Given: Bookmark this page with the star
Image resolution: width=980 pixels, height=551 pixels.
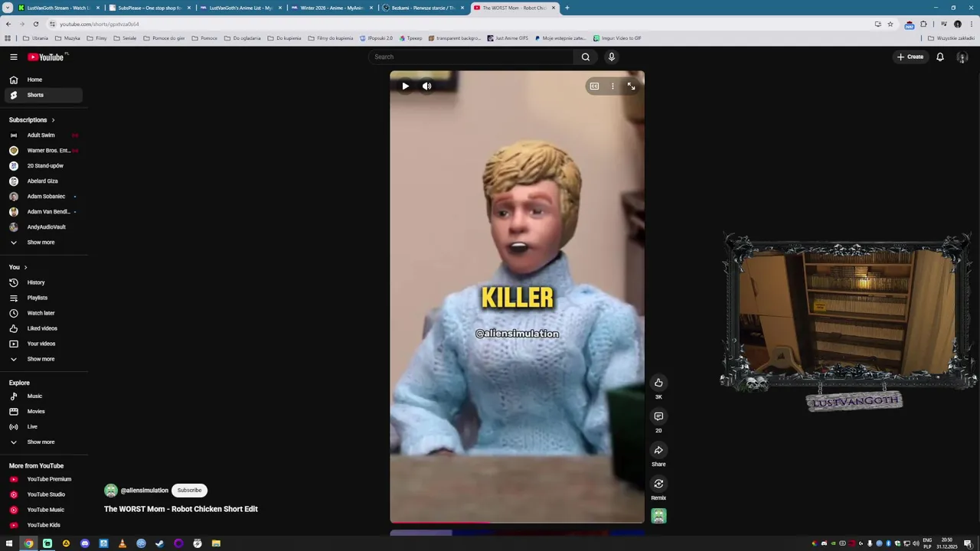Looking at the screenshot, I should point(890,24).
